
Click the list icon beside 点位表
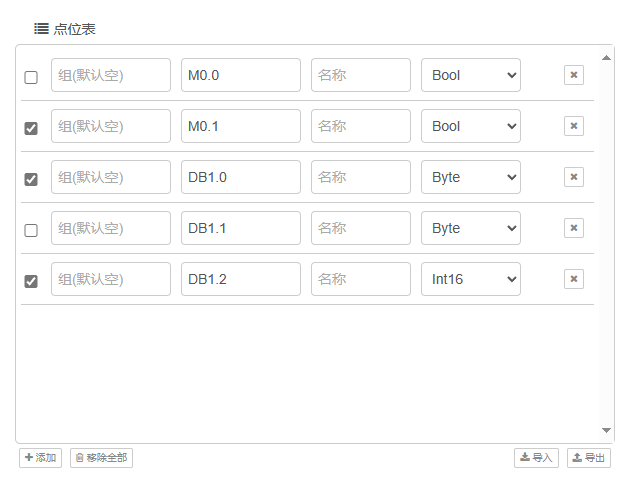pos(41,29)
